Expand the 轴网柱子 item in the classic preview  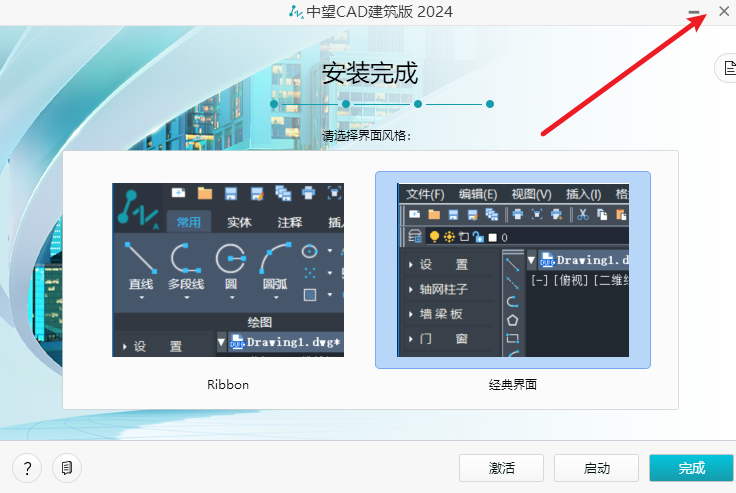pos(443,289)
